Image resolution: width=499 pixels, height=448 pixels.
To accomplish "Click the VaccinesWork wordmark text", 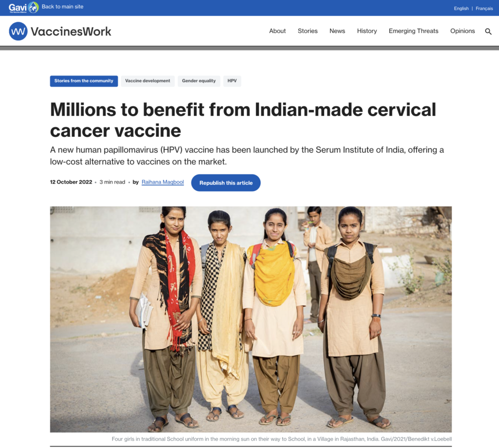I will [71, 32].
